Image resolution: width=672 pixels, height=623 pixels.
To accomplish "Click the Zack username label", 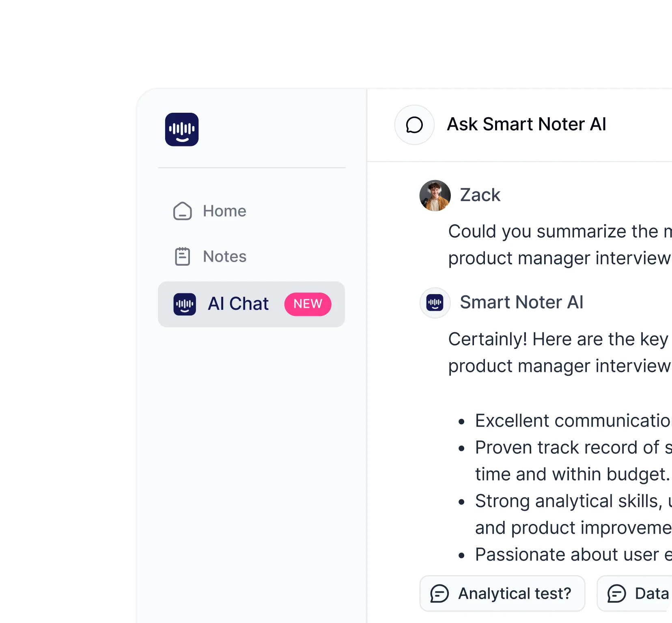I will pos(480,195).
